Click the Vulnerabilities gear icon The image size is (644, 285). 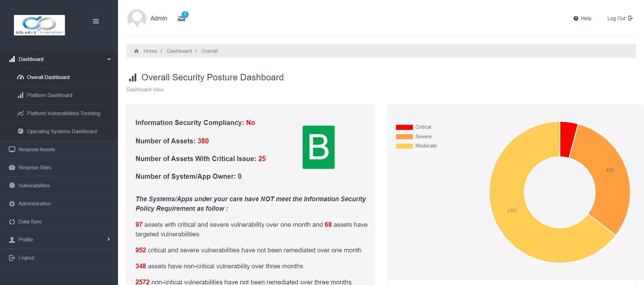pos(12,186)
